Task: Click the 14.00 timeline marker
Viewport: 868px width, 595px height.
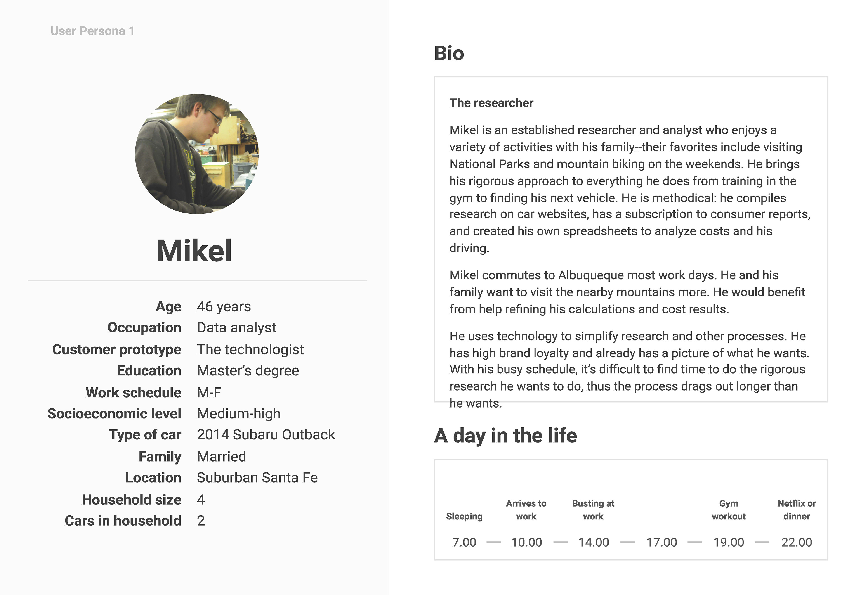Action: tap(594, 542)
